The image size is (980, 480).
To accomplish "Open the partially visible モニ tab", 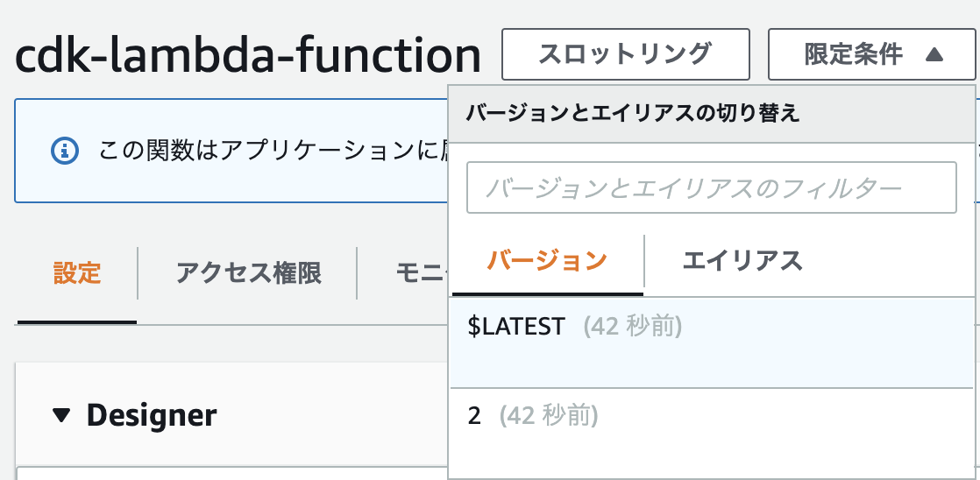I will (422, 272).
